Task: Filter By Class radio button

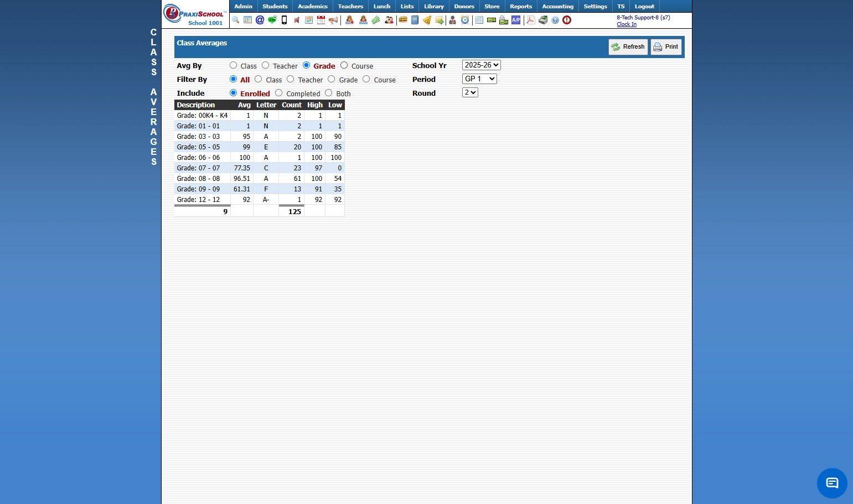Action: [259, 79]
